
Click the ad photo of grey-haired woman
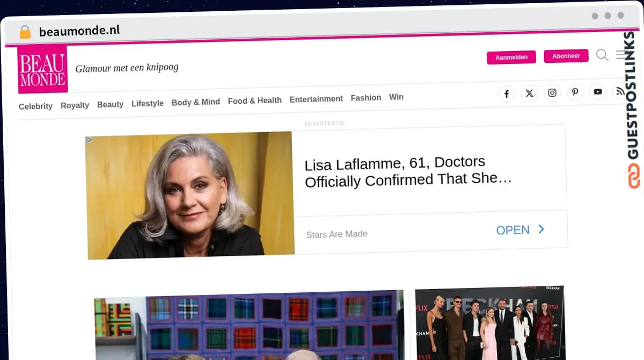[x=190, y=196]
